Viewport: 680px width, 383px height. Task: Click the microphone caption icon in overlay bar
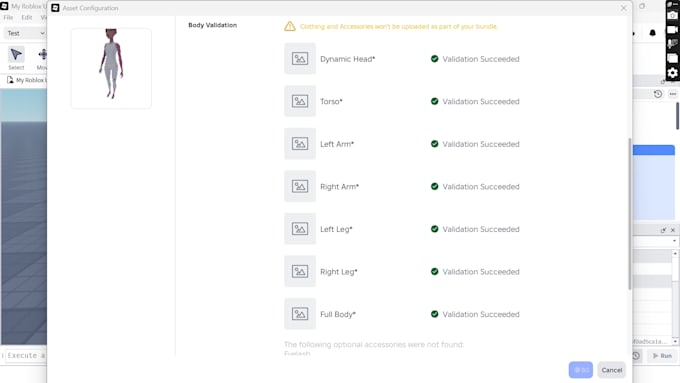[672, 44]
